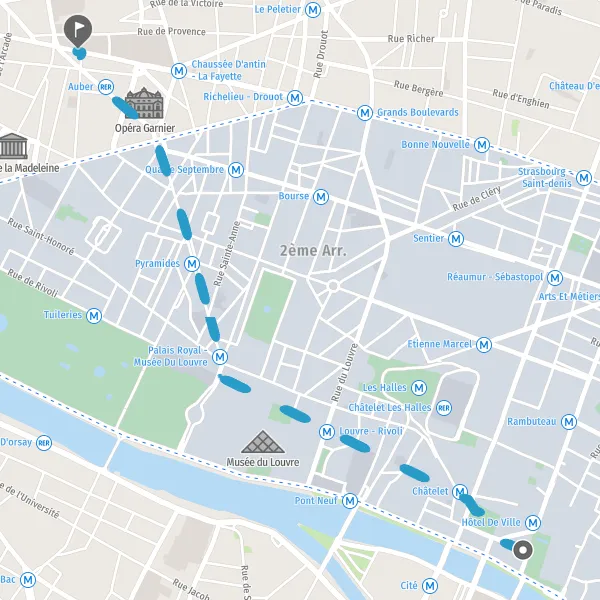Image resolution: width=600 pixels, height=600 pixels.
Task: Open the Pont Neuf metro icon
Action: point(350,501)
